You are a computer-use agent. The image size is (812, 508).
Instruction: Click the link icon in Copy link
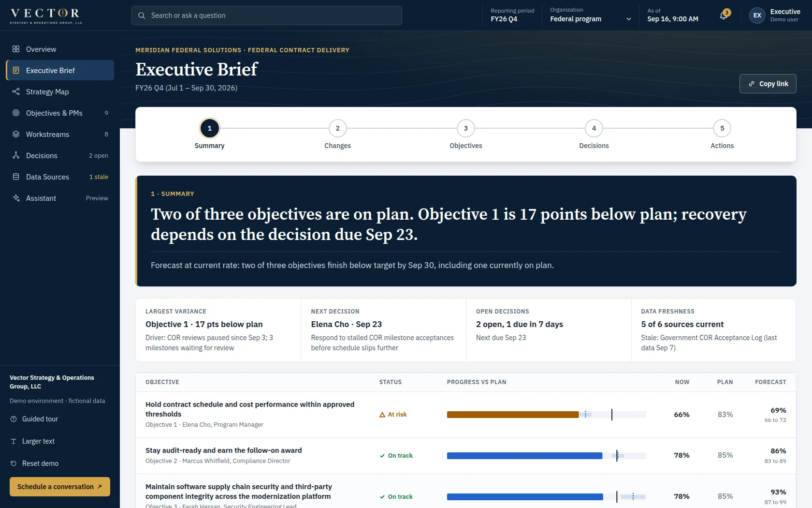pyautogui.click(x=752, y=84)
